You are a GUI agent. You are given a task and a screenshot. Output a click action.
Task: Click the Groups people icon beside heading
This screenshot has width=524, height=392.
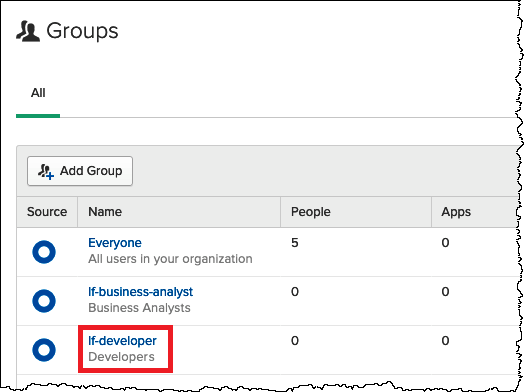click(x=28, y=31)
